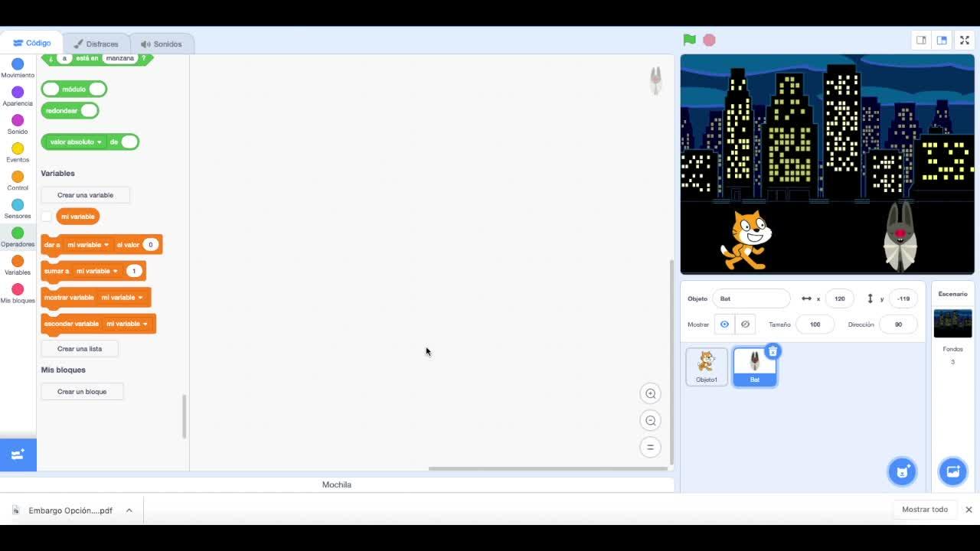Click the Dirección field showing 90
Viewport: 980px width, 551px height.
point(899,324)
